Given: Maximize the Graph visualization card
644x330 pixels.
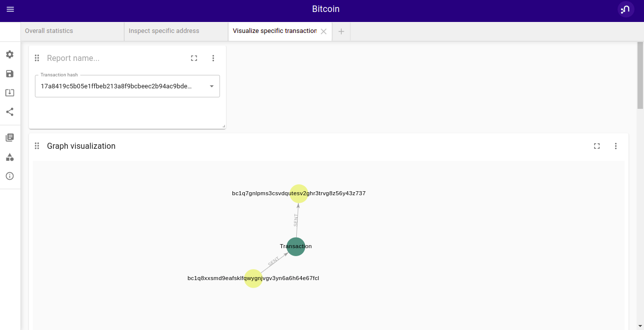Looking at the screenshot, I should (x=597, y=146).
